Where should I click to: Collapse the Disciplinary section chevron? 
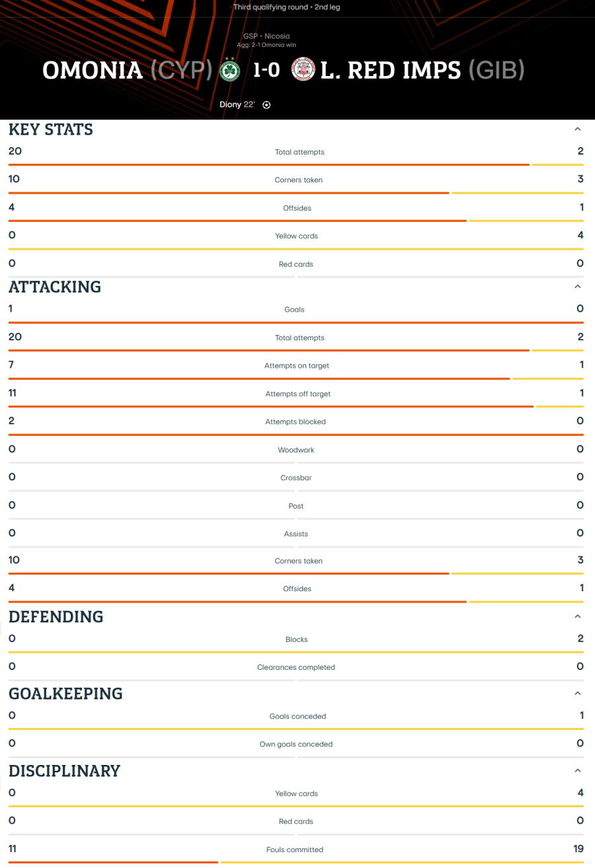point(577,770)
